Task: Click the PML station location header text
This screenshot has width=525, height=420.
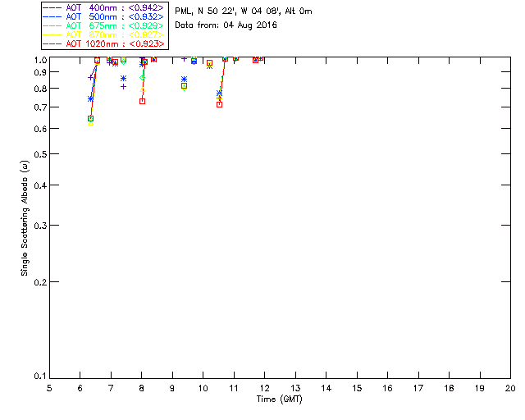Action: pyautogui.click(x=244, y=11)
